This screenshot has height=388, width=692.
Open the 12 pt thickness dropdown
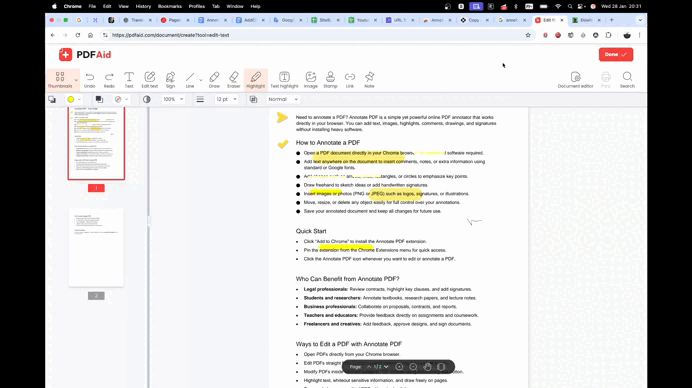pos(226,99)
